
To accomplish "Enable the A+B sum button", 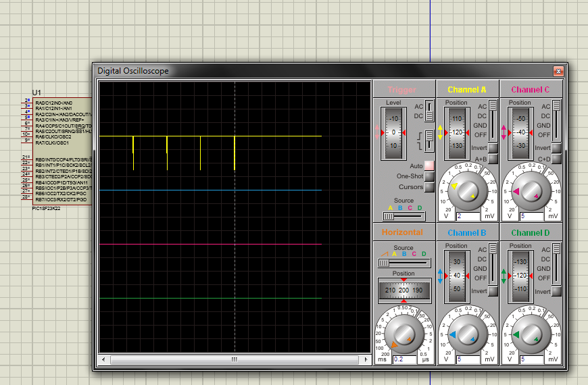I will tap(493, 159).
